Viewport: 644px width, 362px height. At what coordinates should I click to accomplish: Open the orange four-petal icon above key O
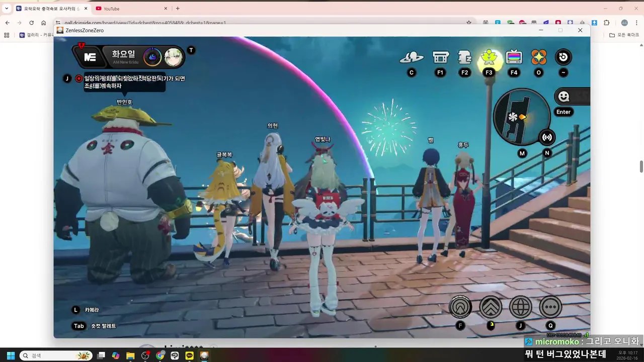click(539, 57)
